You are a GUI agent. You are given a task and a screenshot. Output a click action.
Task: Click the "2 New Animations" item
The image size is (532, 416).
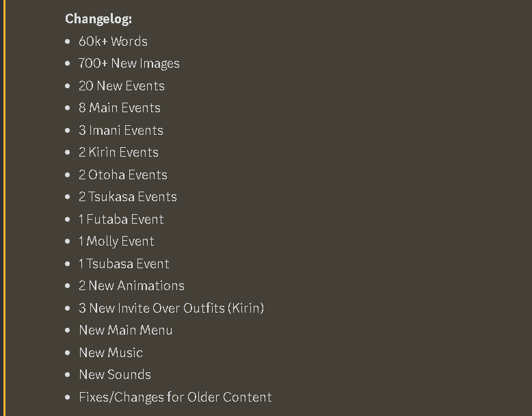(x=131, y=286)
